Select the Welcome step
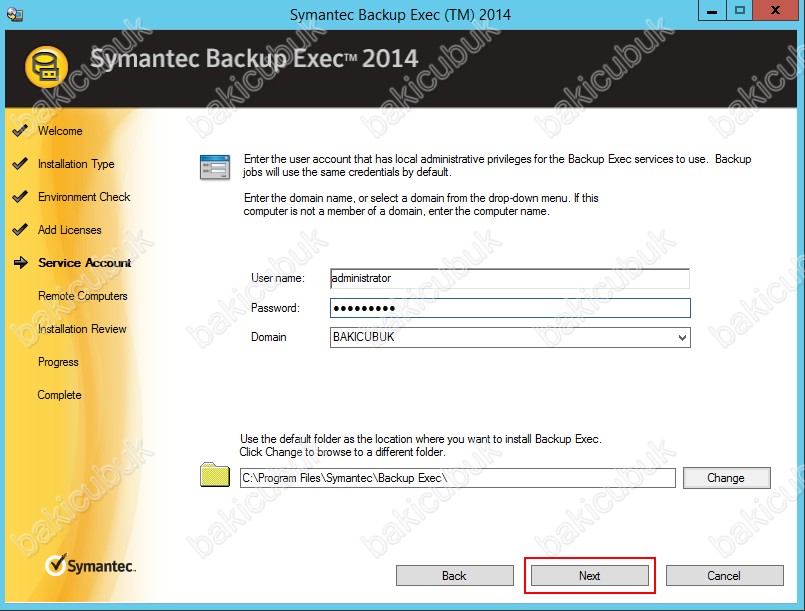 60,131
